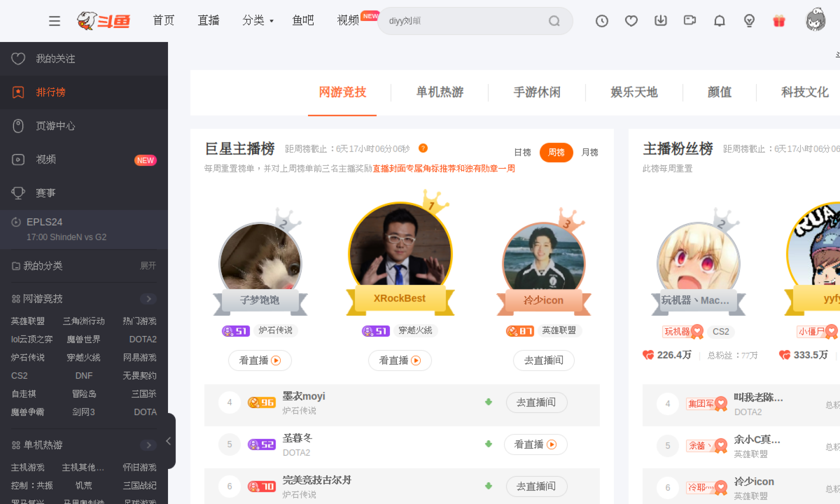
Task: Click 看直播 for 圣暮冬
Action: tap(535, 444)
